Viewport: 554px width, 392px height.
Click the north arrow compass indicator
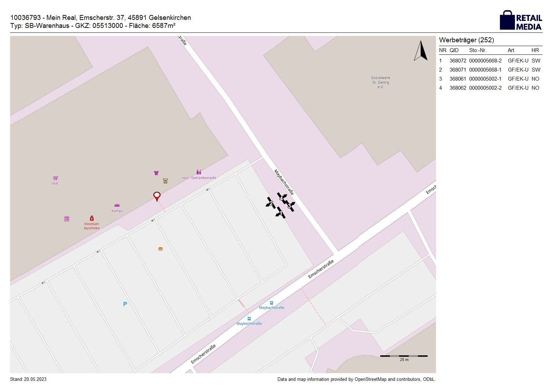(x=421, y=51)
